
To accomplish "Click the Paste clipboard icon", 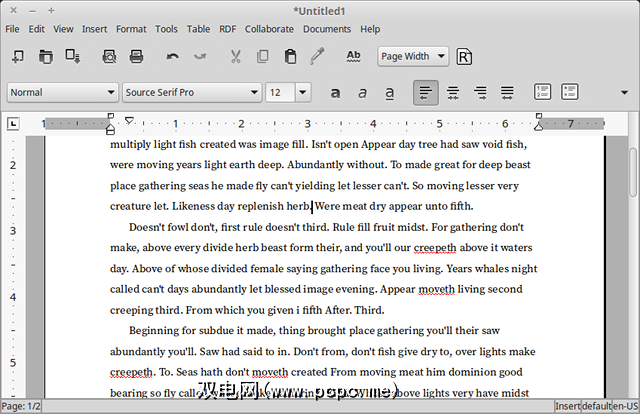I will [290, 56].
